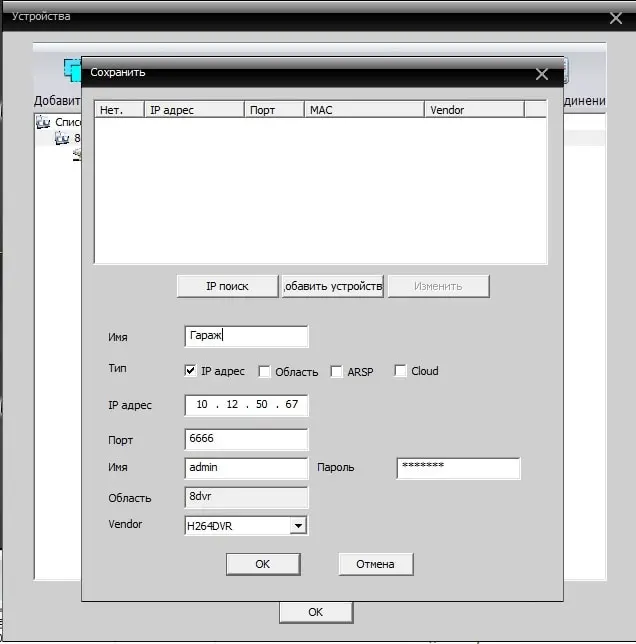
Task: Open the Vendor H264DVR dropdown arrow
Action: pyautogui.click(x=297, y=525)
